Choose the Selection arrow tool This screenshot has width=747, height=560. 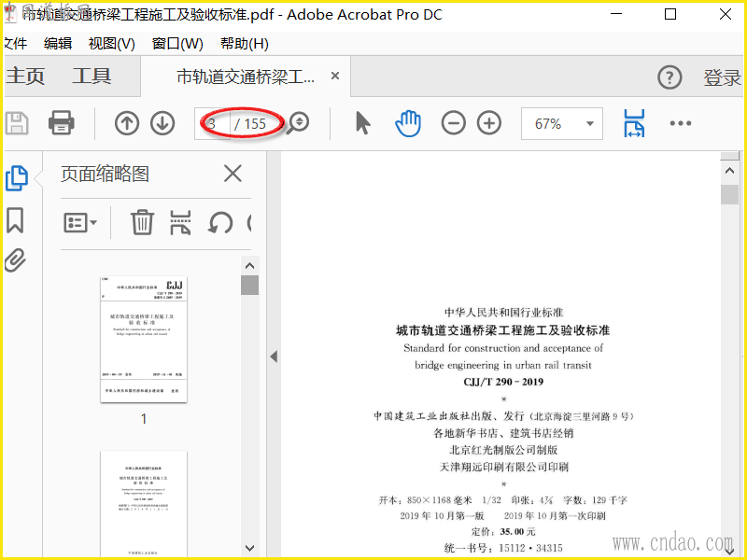click(x=363, y=123)
